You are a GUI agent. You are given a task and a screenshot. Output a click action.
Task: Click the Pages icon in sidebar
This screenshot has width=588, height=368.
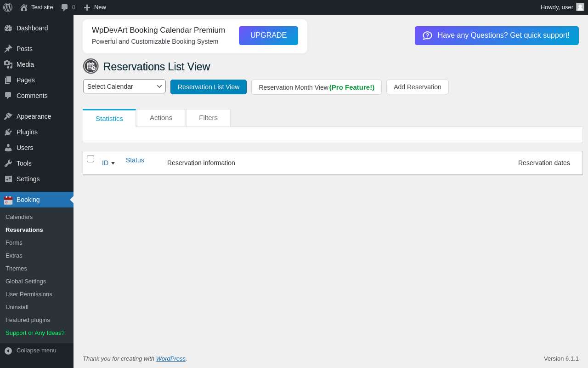pyautogui.click(x=8, y=80)
